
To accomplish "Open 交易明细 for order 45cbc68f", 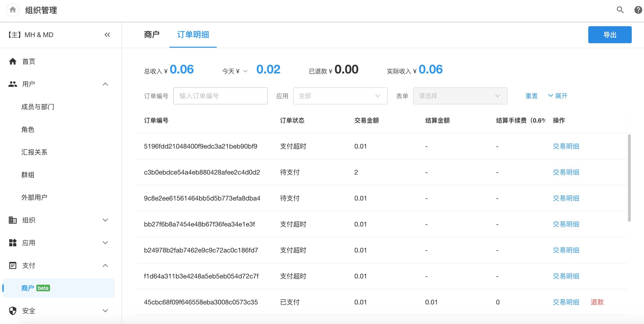I will (566, 302).
